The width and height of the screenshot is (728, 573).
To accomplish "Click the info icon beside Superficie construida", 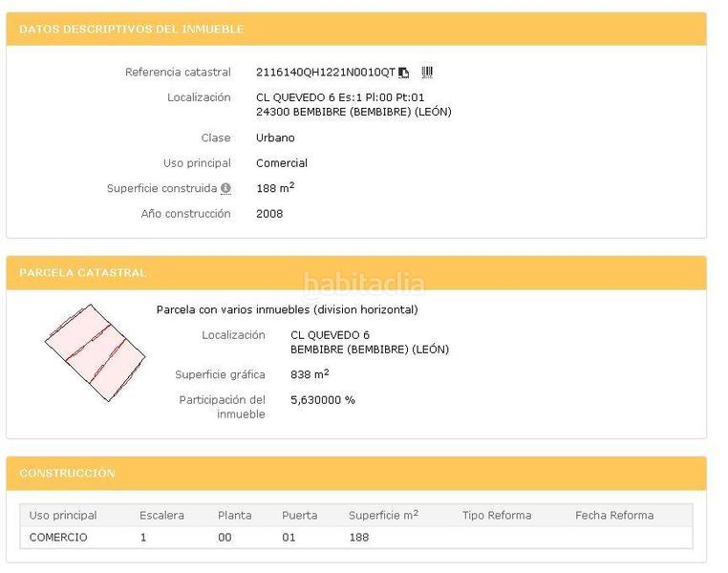I will (x=225, y=188).
